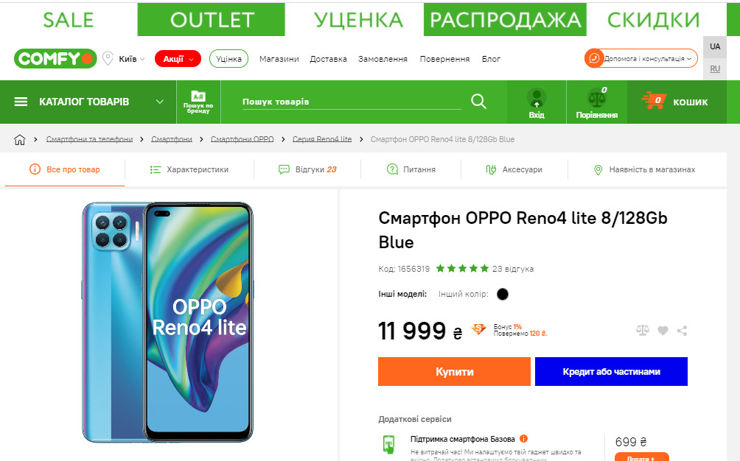Click the home icon in breadcrumbs

click(x=19, y=140)
